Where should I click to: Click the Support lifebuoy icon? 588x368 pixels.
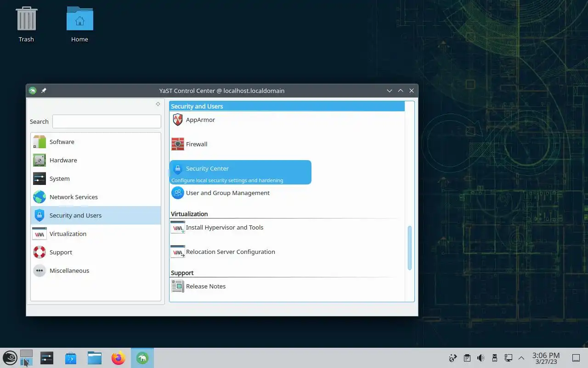pyautogui.click(x=40, y=252)
